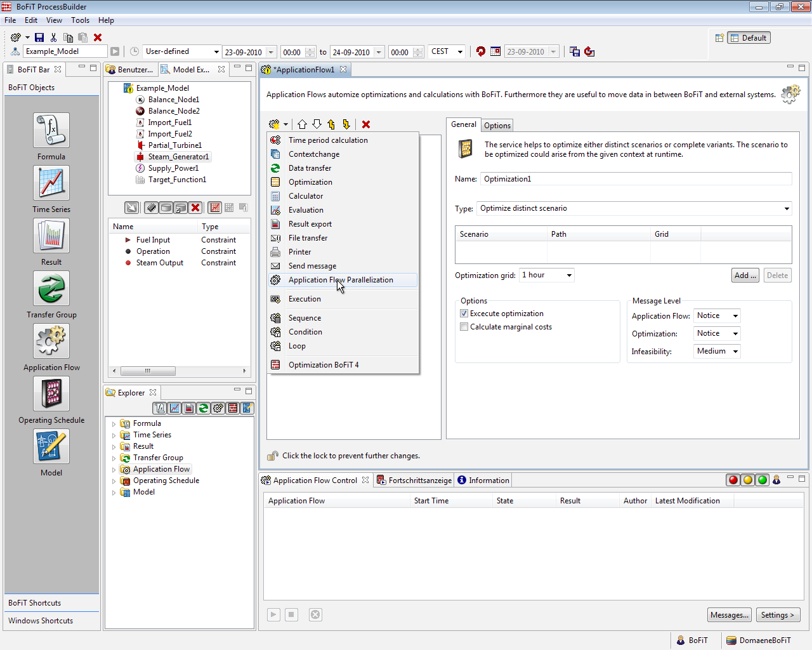Image resolution: width=812 pixels, height=650 pixels.
Task: Open the Result object icon in BoFiT Bar
Action: click(x=51, y=235)
